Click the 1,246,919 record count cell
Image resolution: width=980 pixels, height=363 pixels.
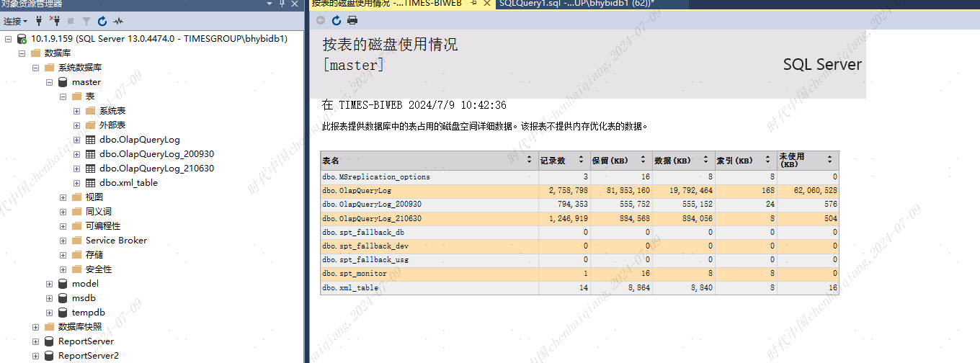pos(569,218)
